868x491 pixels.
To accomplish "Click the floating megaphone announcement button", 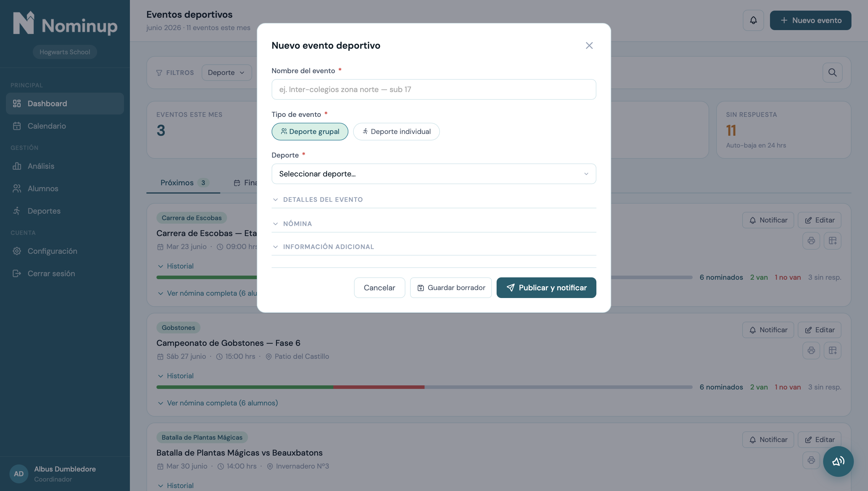I will pyautogui.click(x=838, y=461).
